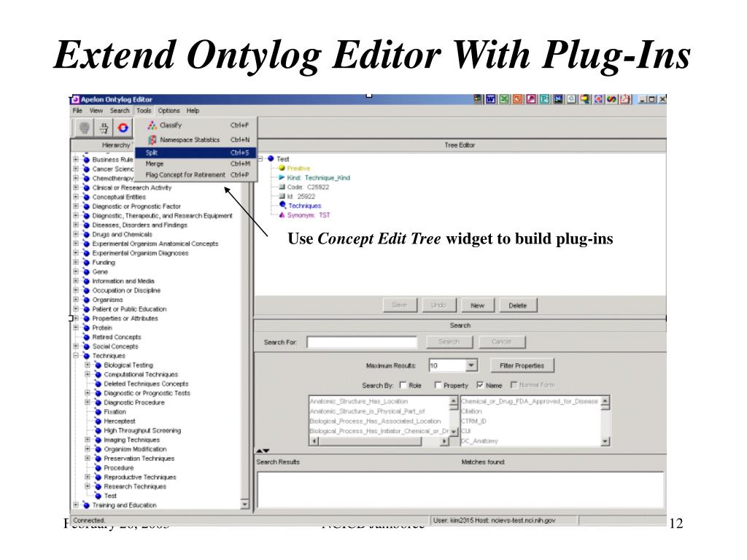The image size is (747, 560).
Task: Collapse the Techniques tree node
Action: (76, 356)
